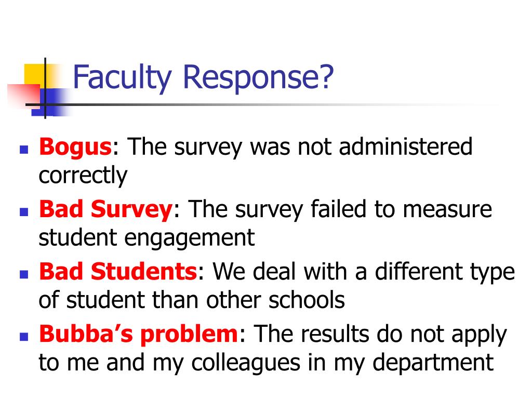Click the blue square in title decoration

point(51,102)
